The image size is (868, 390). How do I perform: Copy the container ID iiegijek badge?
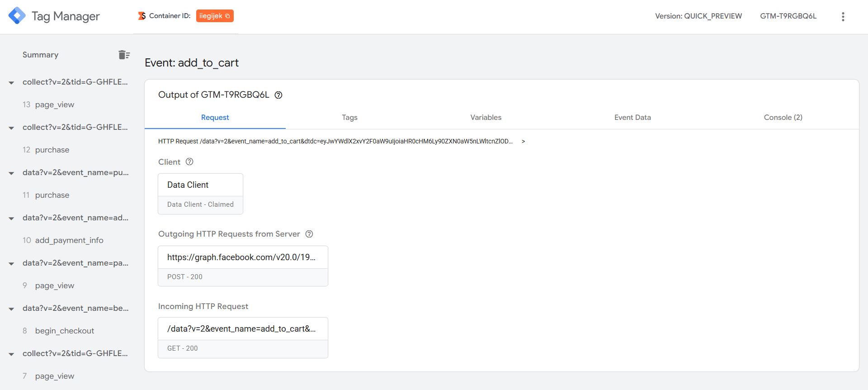[215, 16]
